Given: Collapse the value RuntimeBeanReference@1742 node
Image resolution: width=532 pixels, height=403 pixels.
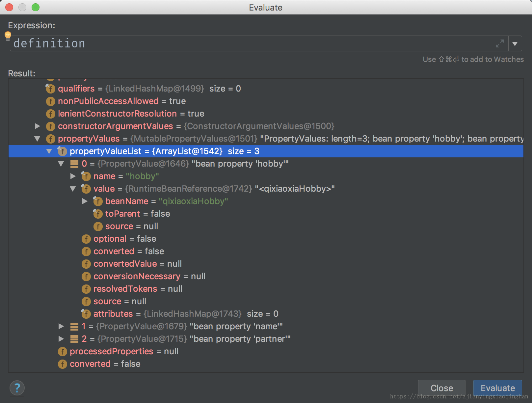Looking at the screenshot, I should (73, 189).
